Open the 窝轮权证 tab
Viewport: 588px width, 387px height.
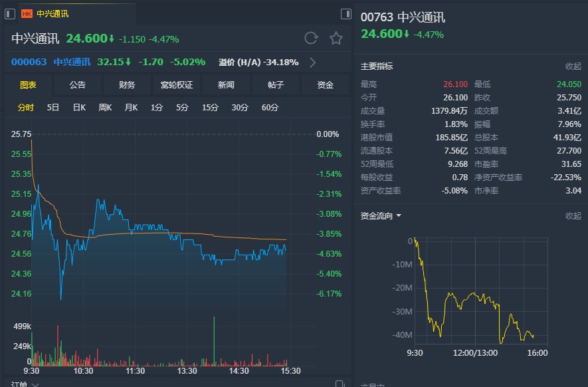pyautogui.click(x=176, y=85)
